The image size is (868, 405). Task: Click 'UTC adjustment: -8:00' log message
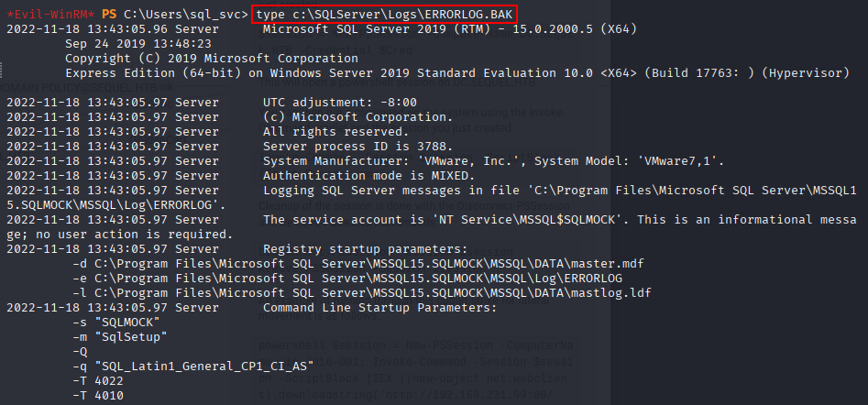pos(340,103)
